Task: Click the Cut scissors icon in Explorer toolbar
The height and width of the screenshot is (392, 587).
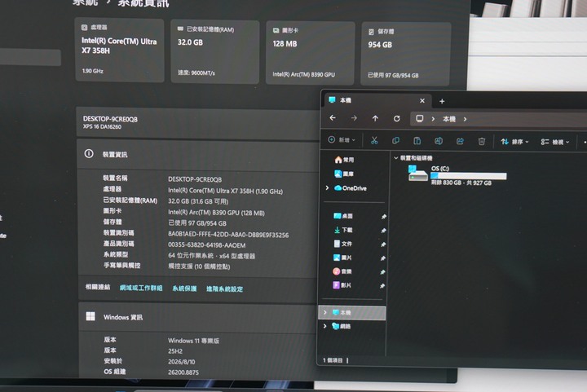Action: click(x=374, y=141)
